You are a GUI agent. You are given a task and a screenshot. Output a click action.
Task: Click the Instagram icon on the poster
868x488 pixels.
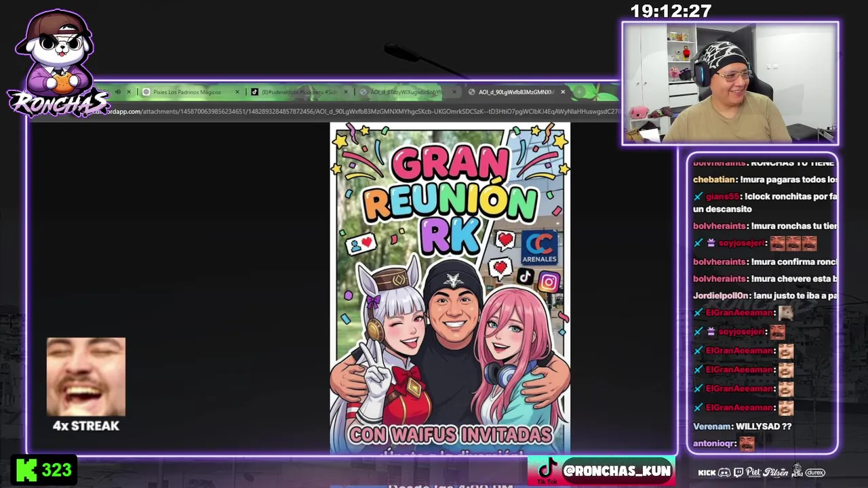point(549,281)
